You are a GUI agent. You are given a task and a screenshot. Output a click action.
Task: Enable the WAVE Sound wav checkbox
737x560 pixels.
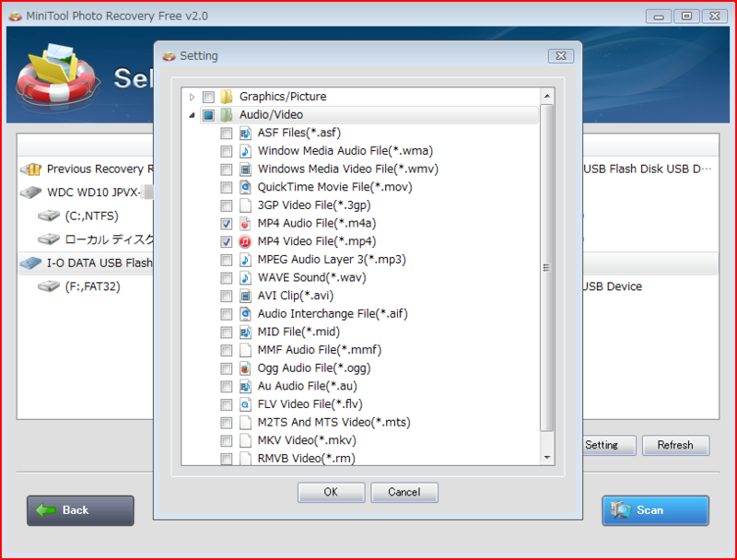[226, 277]
